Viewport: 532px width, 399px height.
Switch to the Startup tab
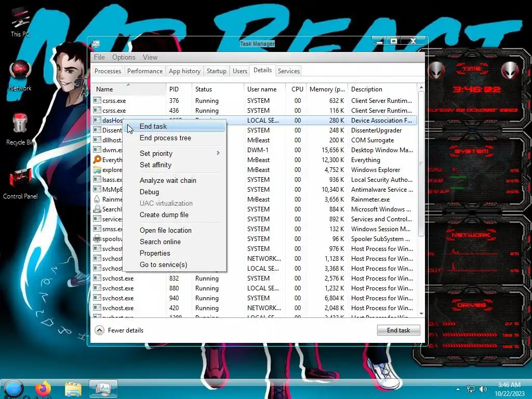pos(217,71)
